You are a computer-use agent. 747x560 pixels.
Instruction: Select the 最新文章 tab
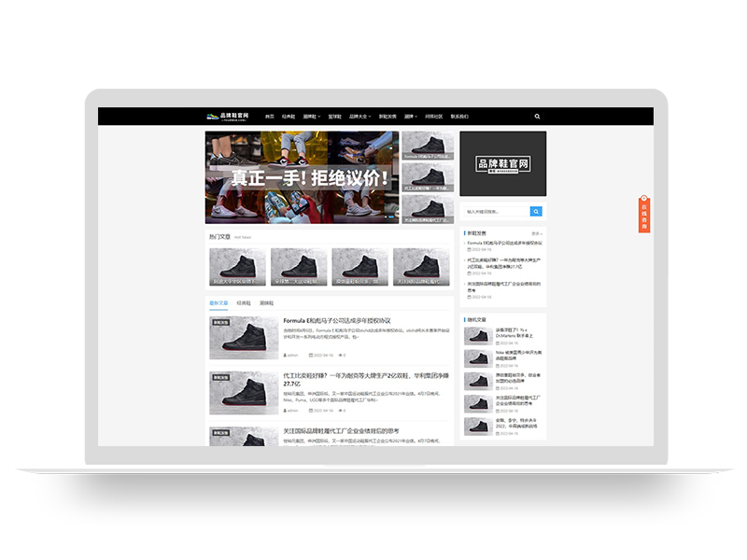(x=218, y=303)
